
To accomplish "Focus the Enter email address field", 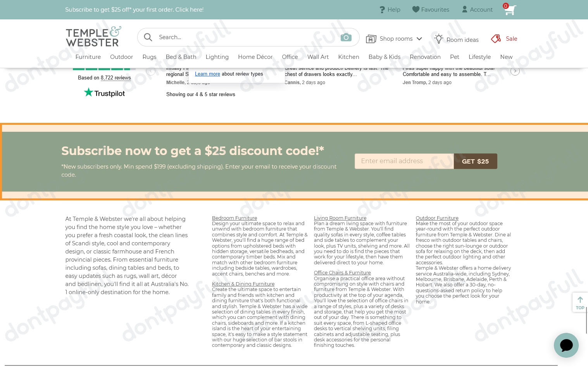I will (x=403, y=161).
